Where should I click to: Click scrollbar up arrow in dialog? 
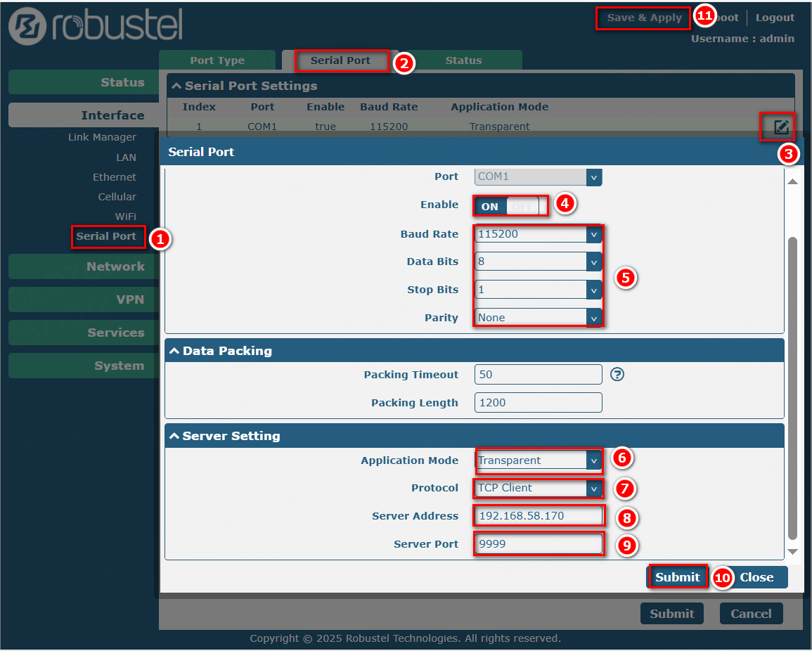[x=792, y=182]
